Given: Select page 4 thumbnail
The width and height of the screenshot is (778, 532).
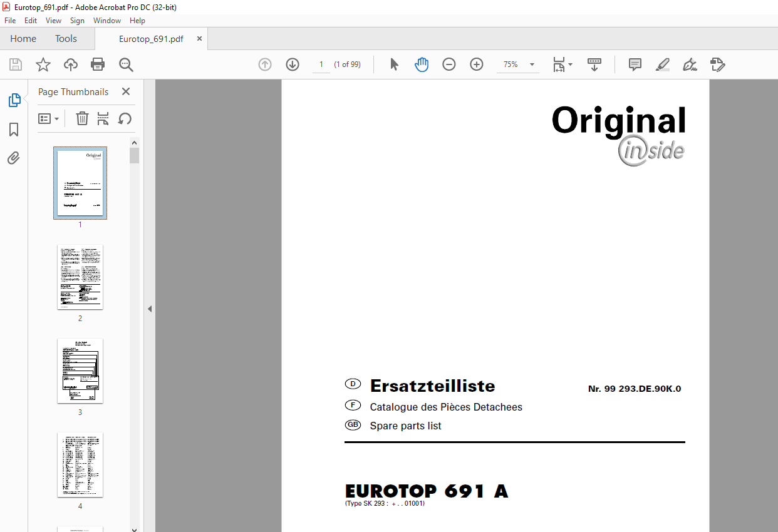Looking at the screenshot, I should [x=80, y=464].
